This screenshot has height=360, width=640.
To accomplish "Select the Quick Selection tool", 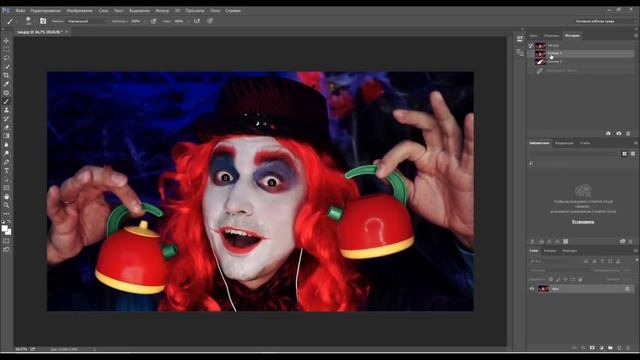I will [6, 67].
